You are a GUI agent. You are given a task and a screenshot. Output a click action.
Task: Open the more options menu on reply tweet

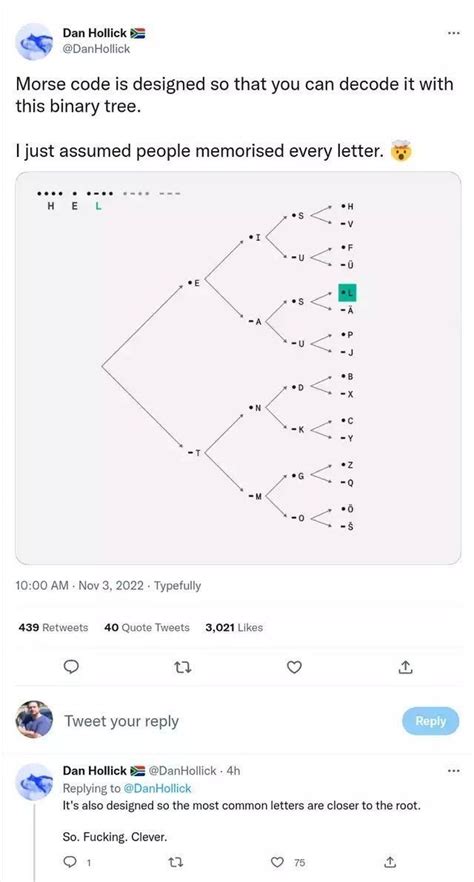tap(453, 771)
